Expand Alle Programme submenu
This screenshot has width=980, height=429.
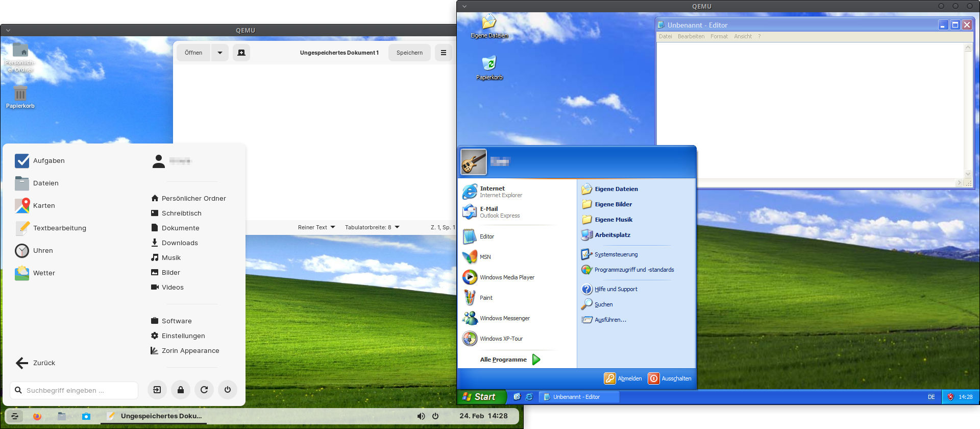(x=510, y=360)
